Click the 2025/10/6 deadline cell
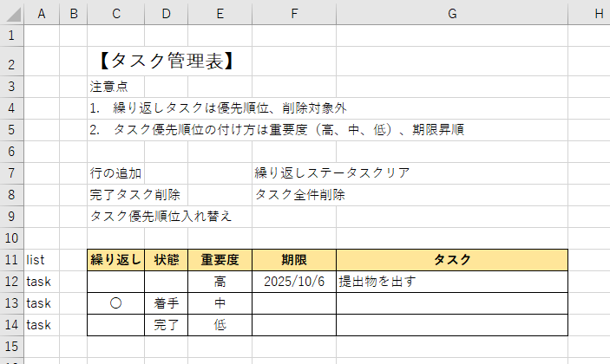Screen dimensions: 610x364 tap(294, 282)
